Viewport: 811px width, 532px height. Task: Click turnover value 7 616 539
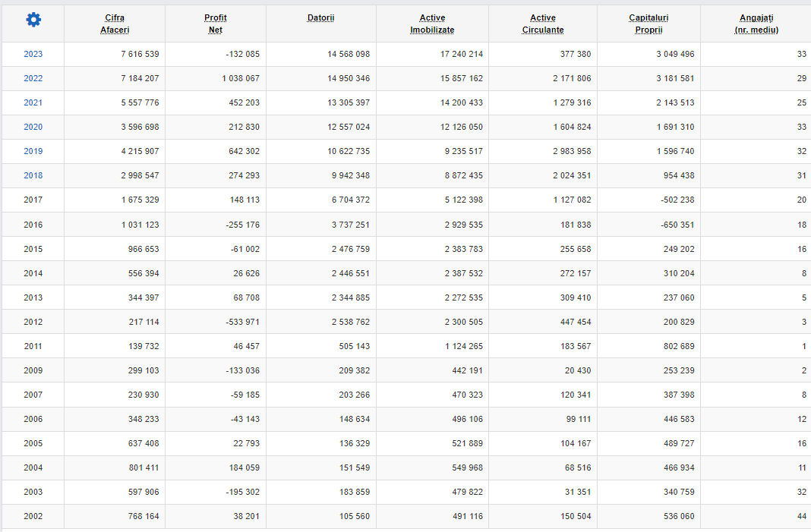click(140, 54)
